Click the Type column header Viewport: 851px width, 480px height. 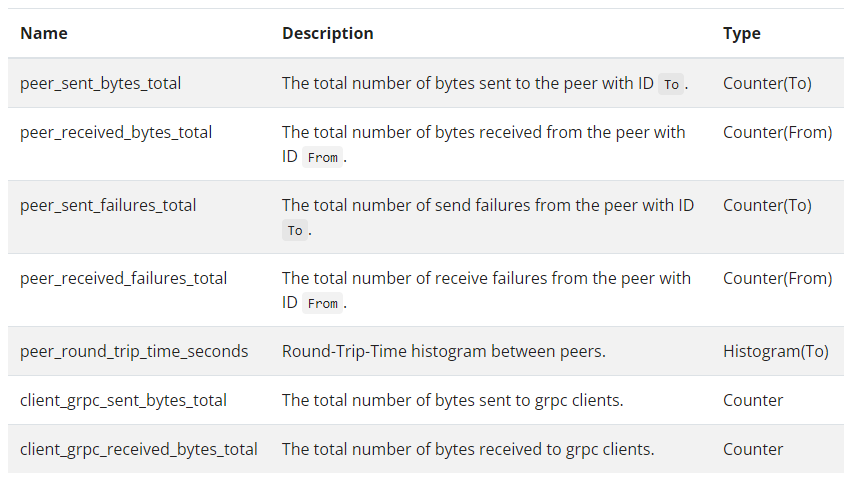click(741, 33)
